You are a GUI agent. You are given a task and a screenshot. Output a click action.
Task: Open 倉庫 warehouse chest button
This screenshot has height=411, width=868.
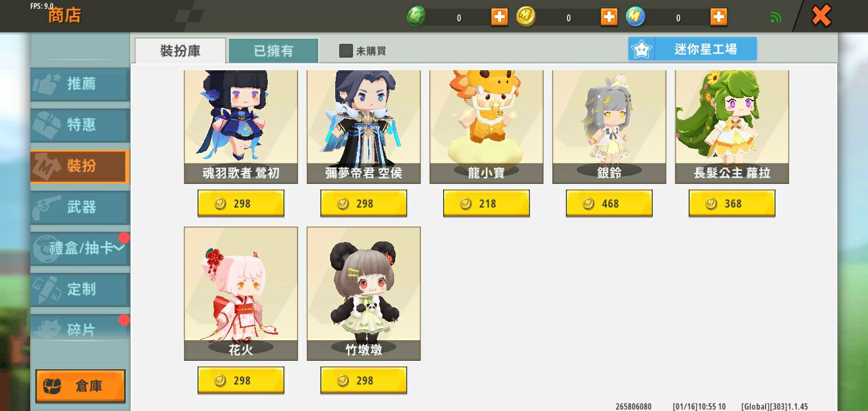coord(81,386)
